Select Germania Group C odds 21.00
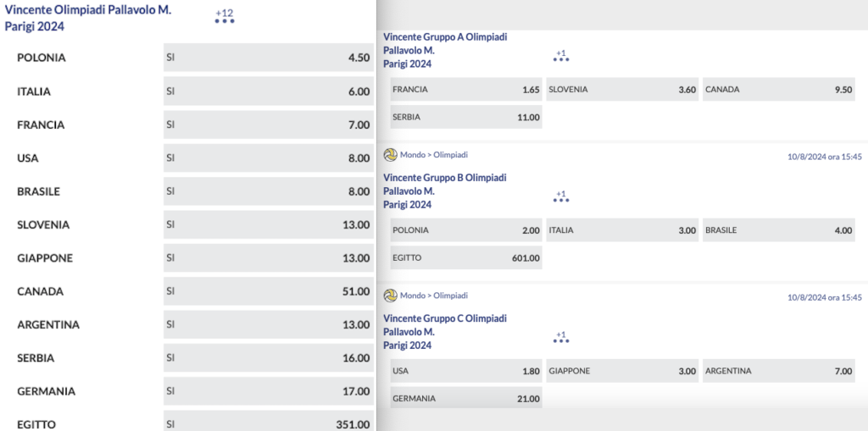The height and width of the screenshot is (431, 868). 466,398
